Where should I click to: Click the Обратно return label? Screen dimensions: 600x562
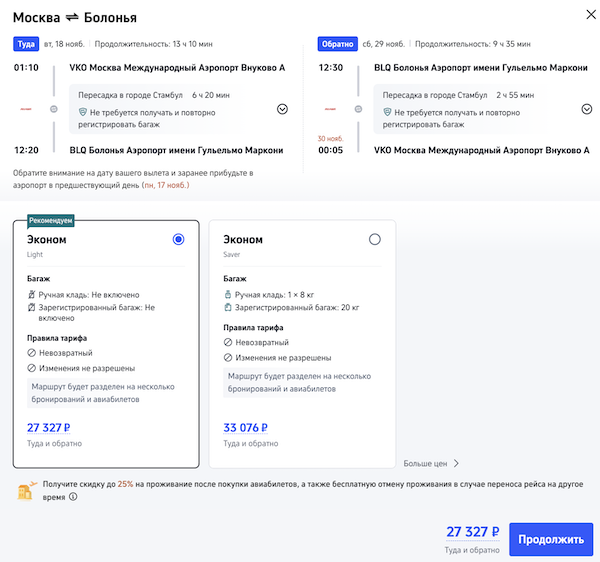pyautogui.click(x=335, y=44)
